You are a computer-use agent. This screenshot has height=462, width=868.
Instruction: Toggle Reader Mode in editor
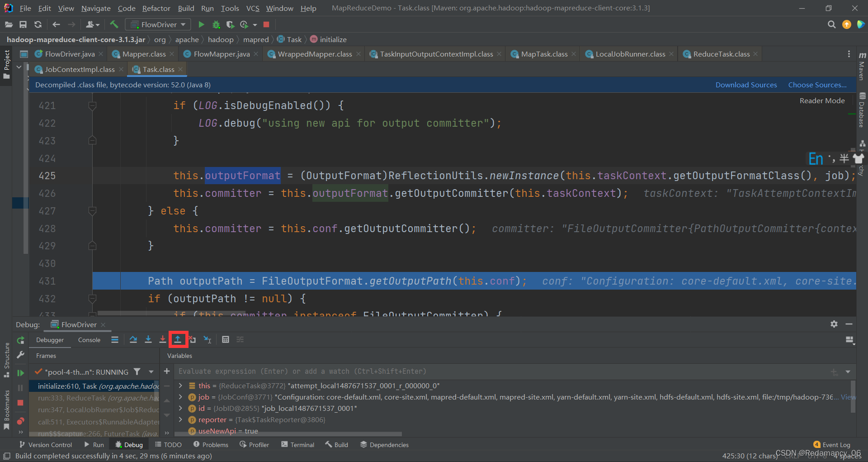[822, 100]
